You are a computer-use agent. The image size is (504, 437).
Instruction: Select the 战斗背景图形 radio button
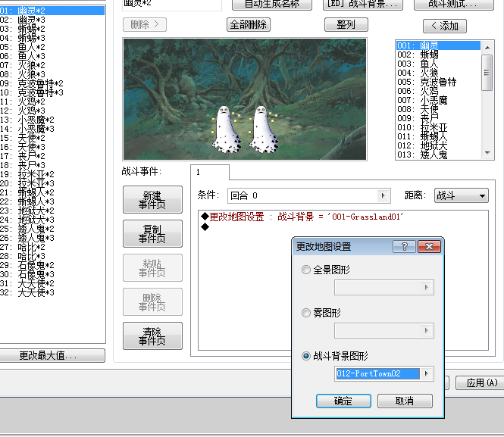point(306,356)
